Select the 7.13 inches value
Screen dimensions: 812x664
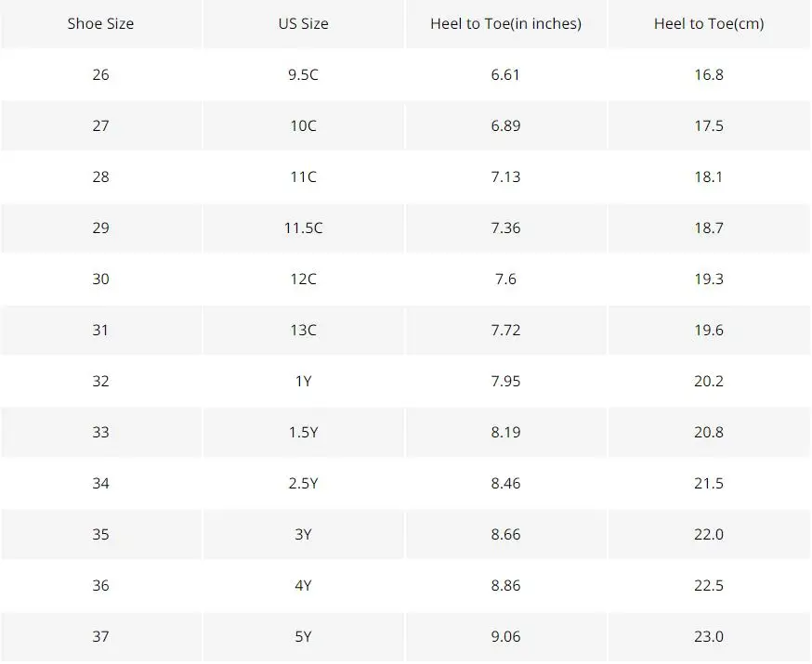(505, 177)
